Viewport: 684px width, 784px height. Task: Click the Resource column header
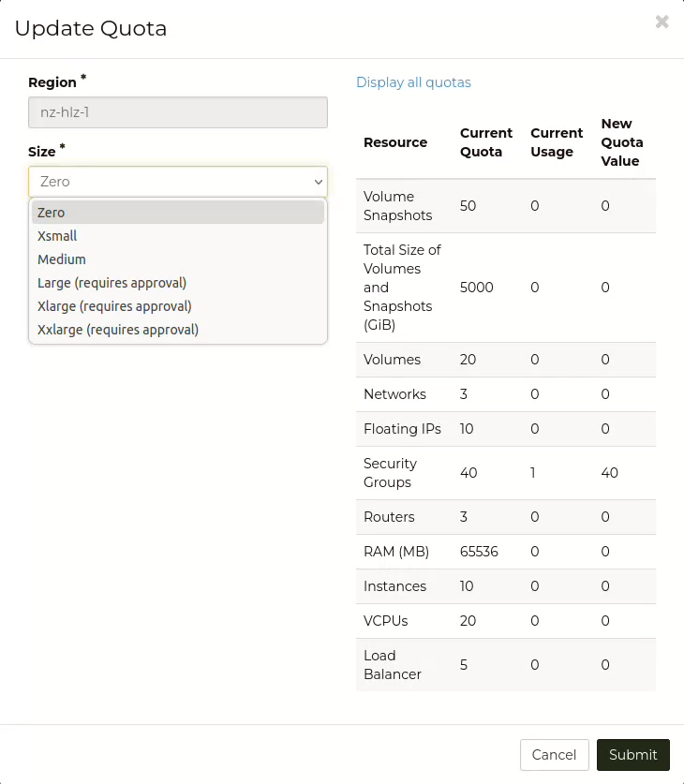point(395,142)
